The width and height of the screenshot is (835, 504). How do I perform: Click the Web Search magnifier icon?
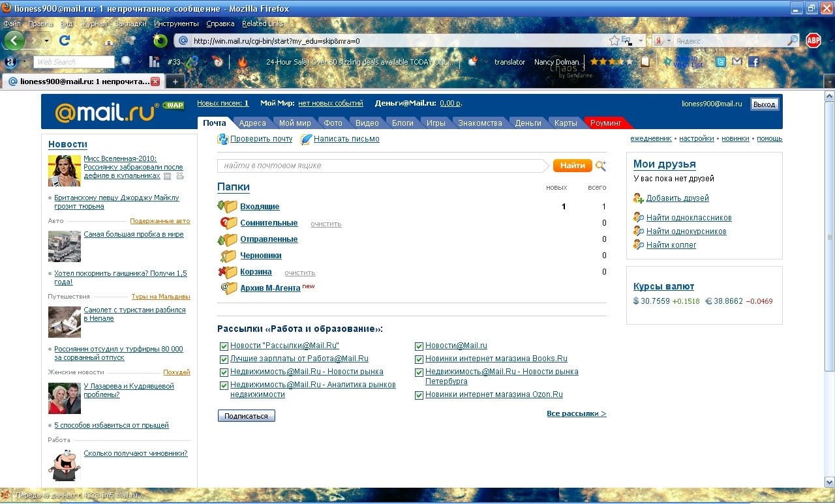point(126,62)
